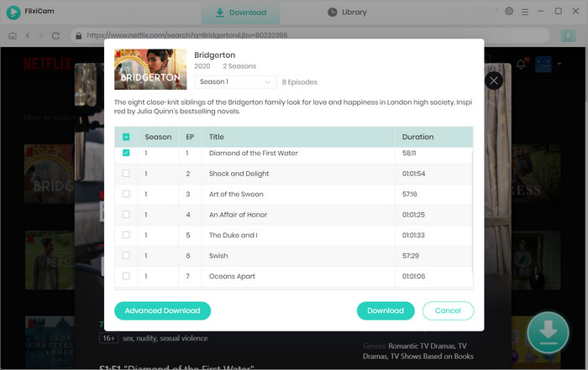
Task: Reload the page with refresh icon
Action: 56,35
